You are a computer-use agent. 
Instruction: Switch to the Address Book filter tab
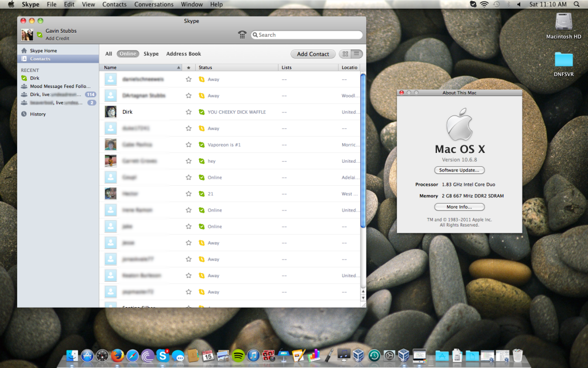coord(183,53)
